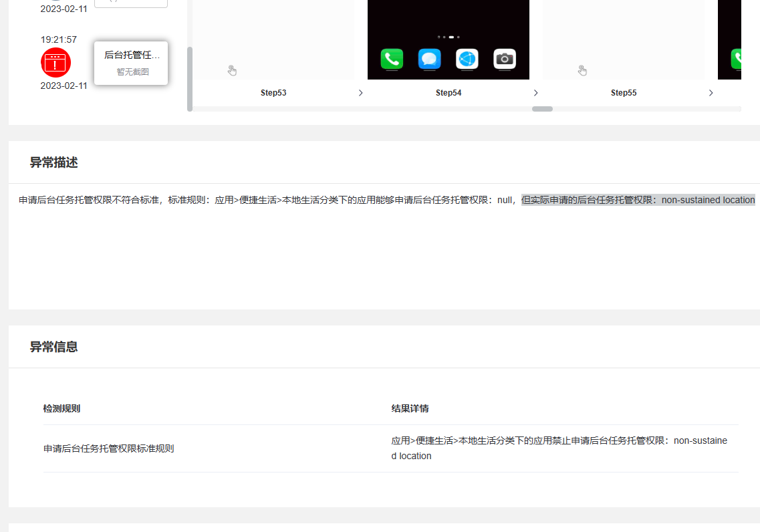
Task: Click the Phone app icon in Step54 screenshot
Action: pos(392,59)
